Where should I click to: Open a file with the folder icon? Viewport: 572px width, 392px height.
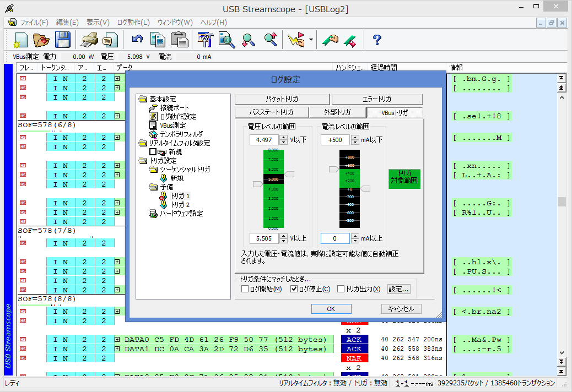pos(41,40)
